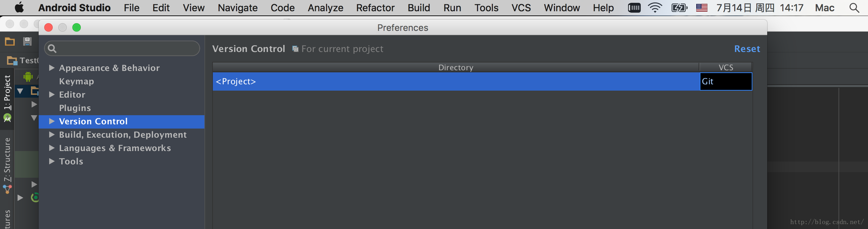
Task: Click the preferences search field
Action: 122,48
